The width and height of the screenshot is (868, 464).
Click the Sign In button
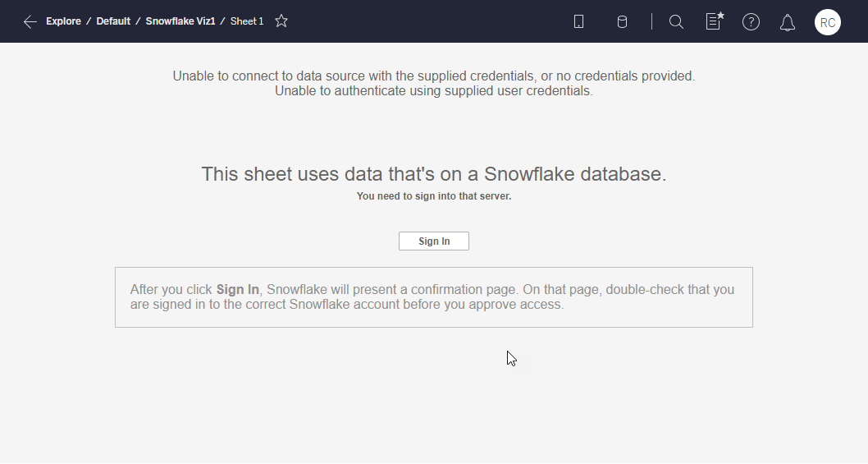(x=434, y=241)
